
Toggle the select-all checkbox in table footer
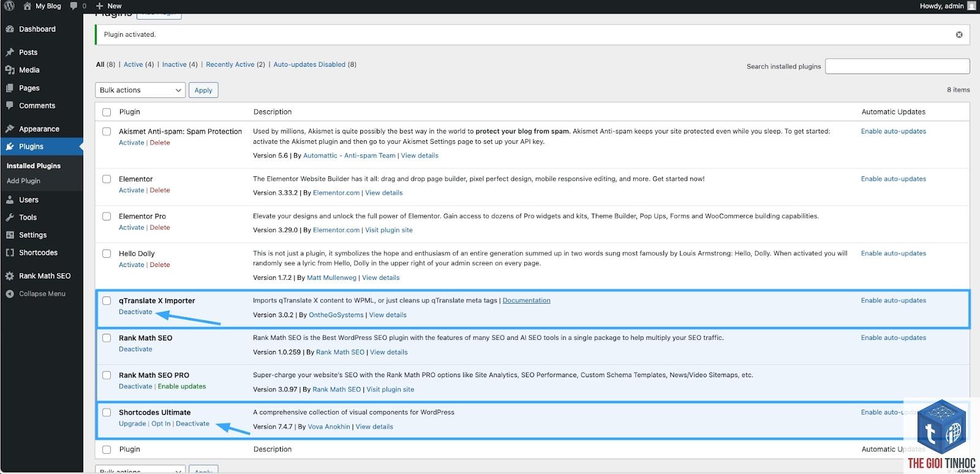pos(107,450)
